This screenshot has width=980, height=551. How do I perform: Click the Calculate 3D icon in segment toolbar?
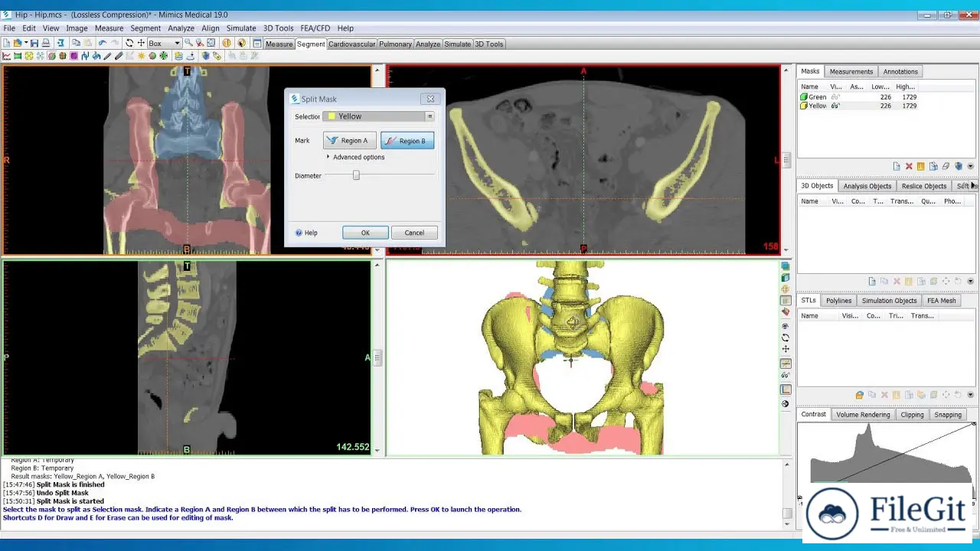pos(205,56)
